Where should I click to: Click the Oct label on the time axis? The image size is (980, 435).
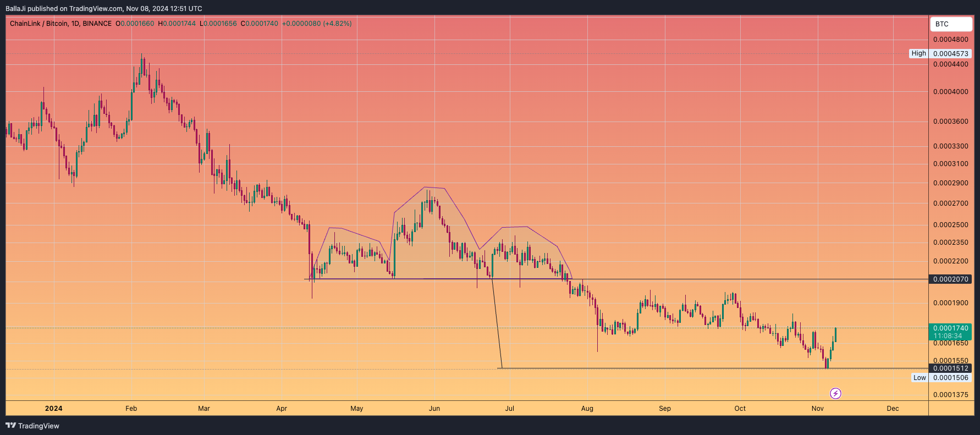pos(740,408)
